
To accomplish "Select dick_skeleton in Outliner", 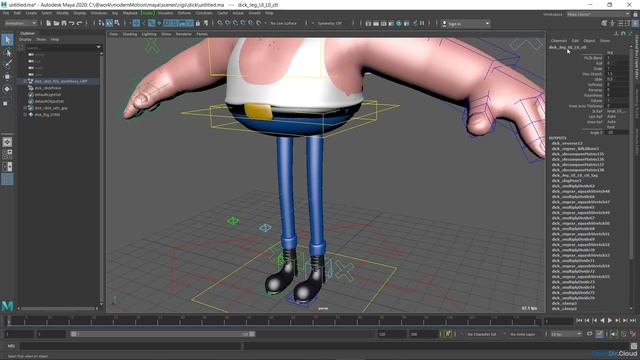I will coord(48,88).
